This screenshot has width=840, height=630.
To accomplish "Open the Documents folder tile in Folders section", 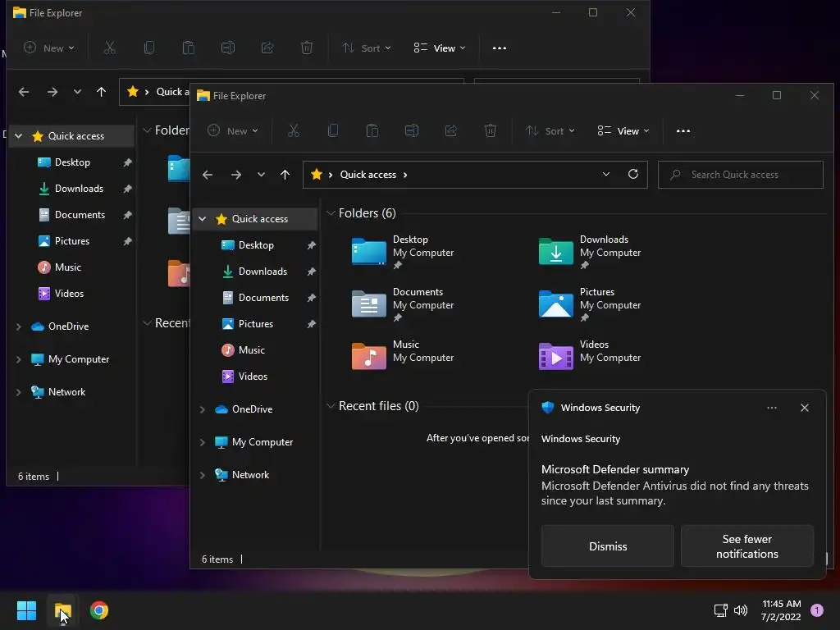I will [x=404, y=304].
